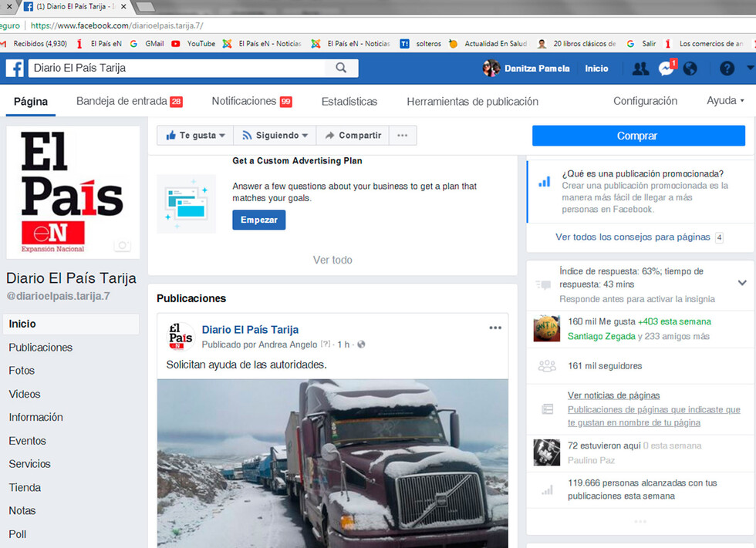Click the browser address bar URL
Viewport: 756px width, 548px height.
(117, 25)
